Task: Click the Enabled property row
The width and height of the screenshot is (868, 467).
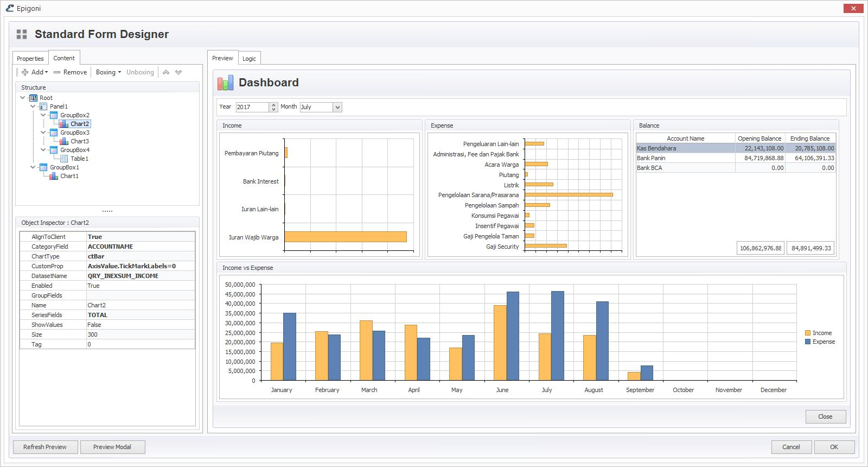Action: [107, 286]
